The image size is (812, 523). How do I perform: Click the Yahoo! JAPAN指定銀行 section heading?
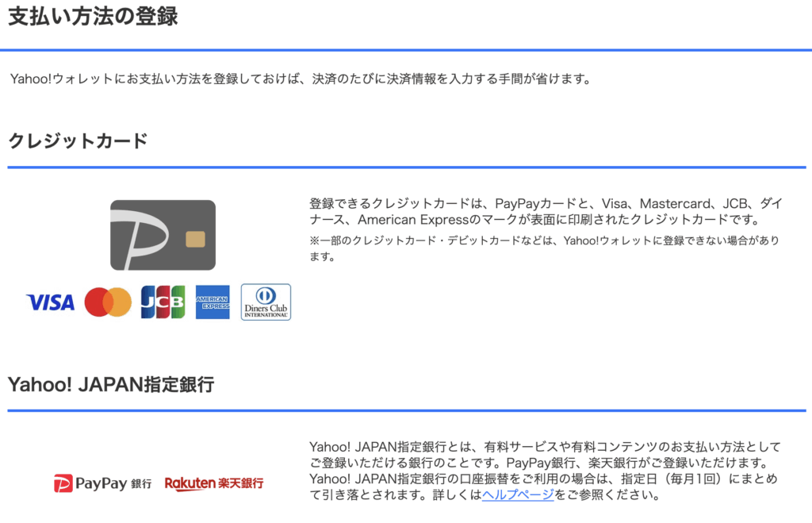point(111,385)
